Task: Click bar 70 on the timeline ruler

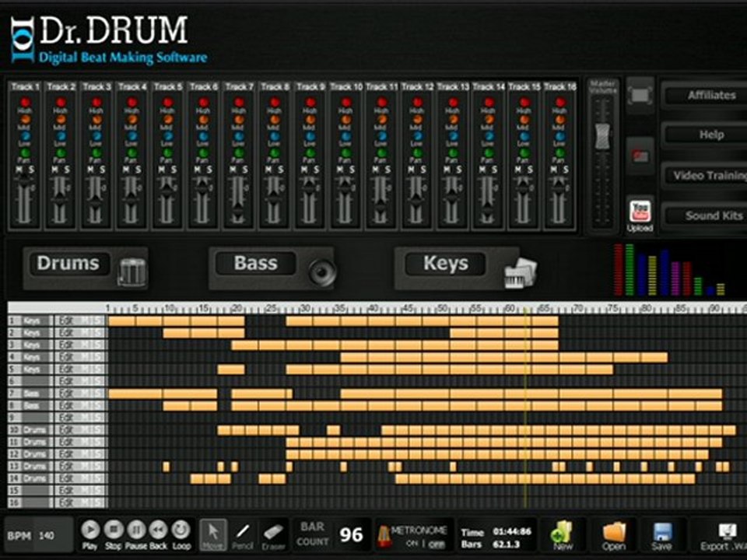Action: tap(578, 308)
